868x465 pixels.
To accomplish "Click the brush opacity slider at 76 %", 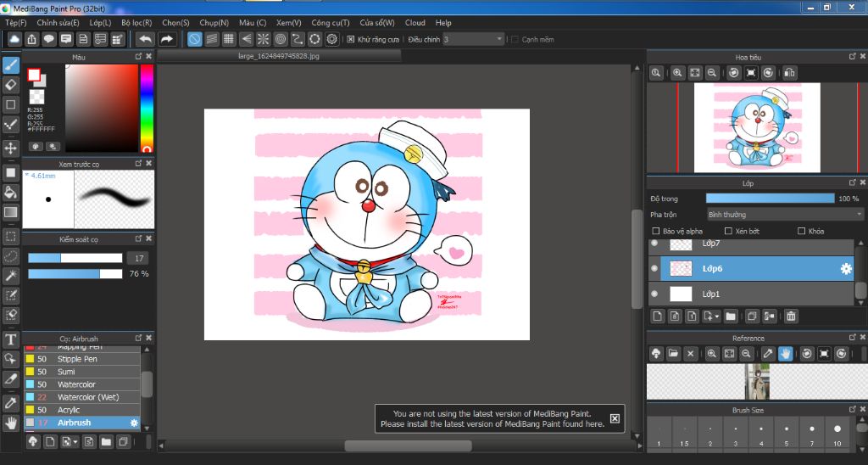I will coord(75,274).
